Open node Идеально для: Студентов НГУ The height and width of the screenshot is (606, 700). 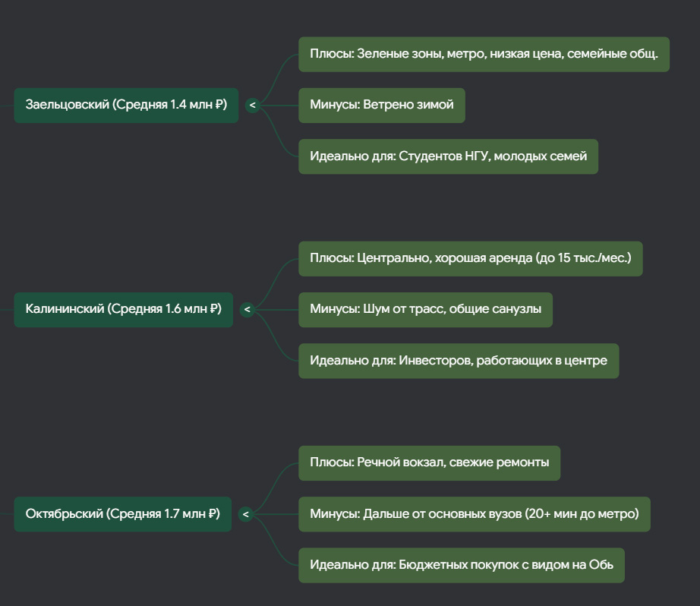click(448, 156)
